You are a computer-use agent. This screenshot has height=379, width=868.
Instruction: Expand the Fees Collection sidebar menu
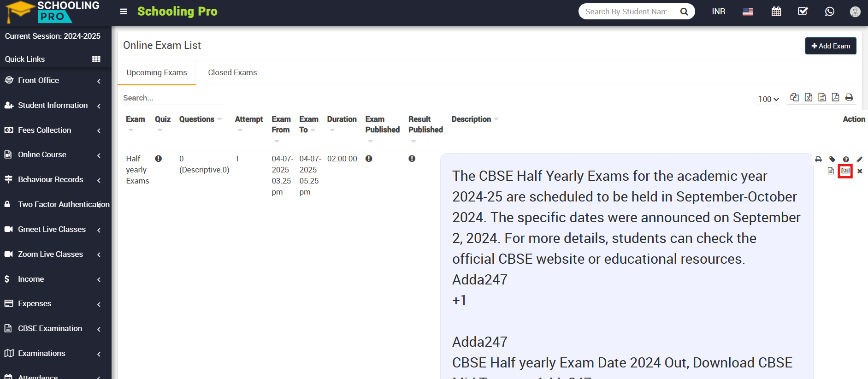tap(55, 130)
